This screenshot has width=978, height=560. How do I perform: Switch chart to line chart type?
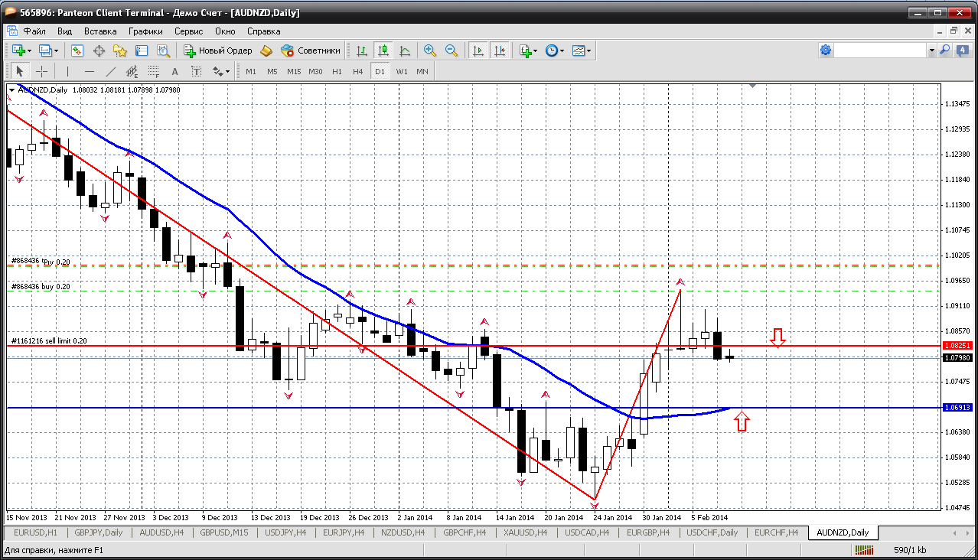coord(405,50)
